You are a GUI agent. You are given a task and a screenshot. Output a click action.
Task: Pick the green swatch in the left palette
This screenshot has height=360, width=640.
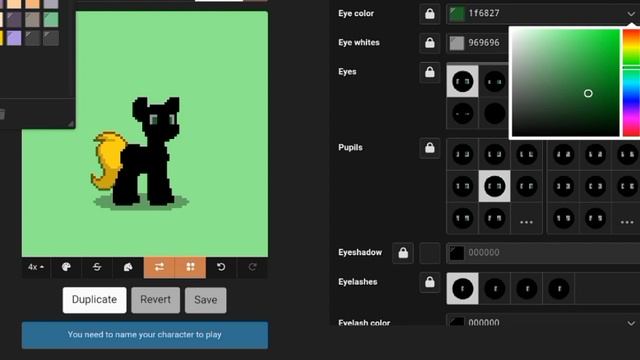pyautogui.click(x=51, y=19)
